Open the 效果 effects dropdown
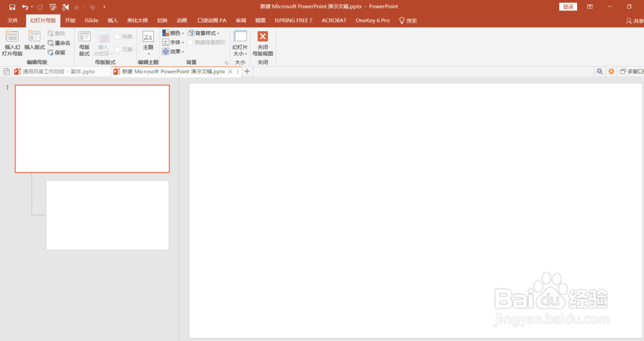 (x=173, y=51)
